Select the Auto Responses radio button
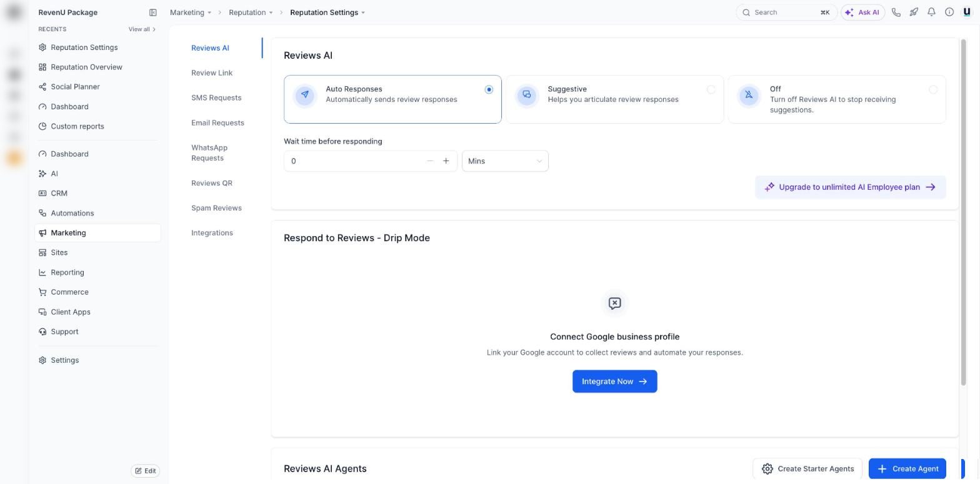Screen dimensions: 980x484 tap(489, 90)
